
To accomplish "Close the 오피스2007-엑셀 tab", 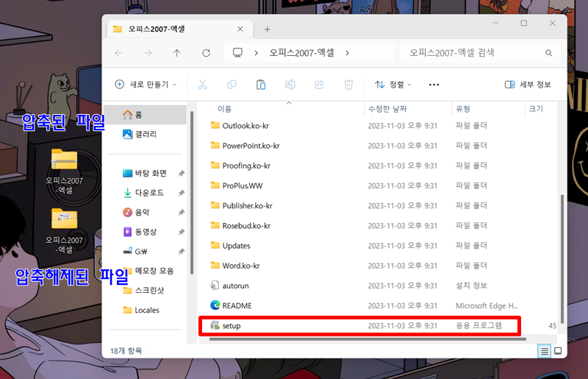I will [x=240, y=29].
